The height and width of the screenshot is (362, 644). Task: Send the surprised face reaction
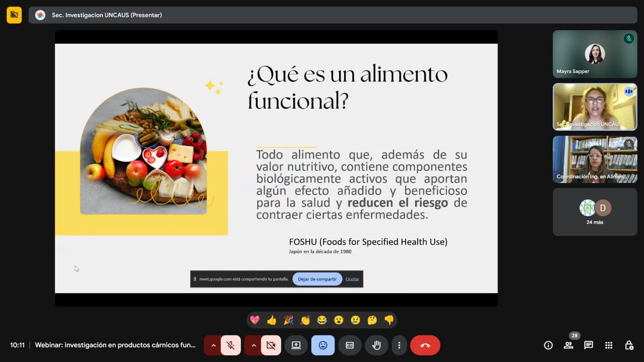[x=339, y=320]
